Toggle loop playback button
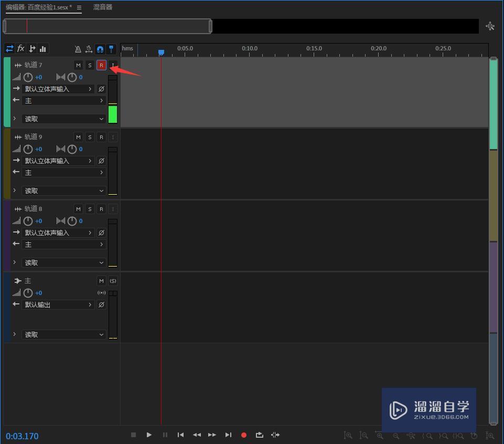Viewport: 504px width, 444px height. click(x=260, y=435)
